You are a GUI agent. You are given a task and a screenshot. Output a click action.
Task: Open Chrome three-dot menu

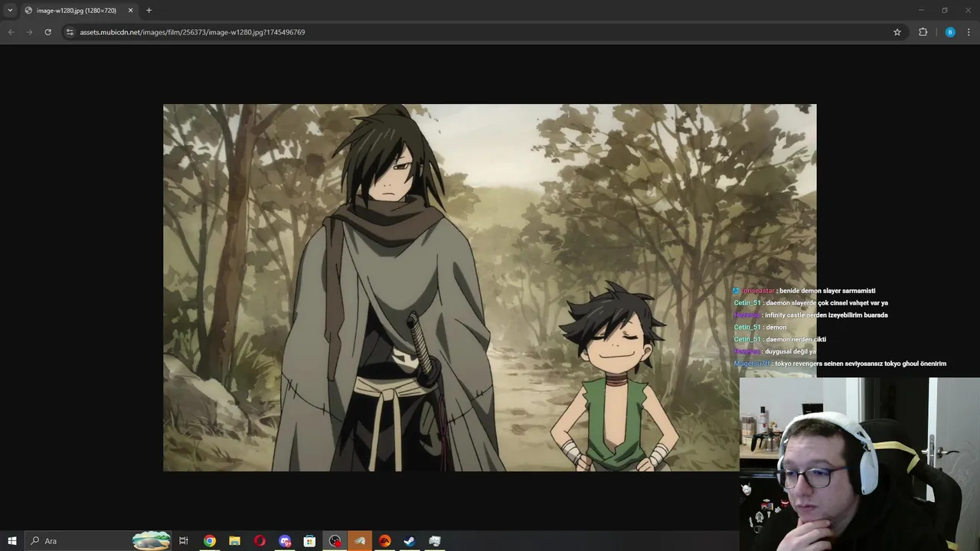pos(969,32)
